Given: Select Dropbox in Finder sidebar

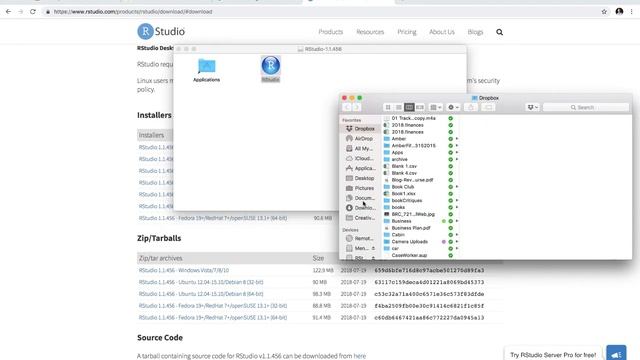Looking at the screenshot, I should (x=360, y=129).
